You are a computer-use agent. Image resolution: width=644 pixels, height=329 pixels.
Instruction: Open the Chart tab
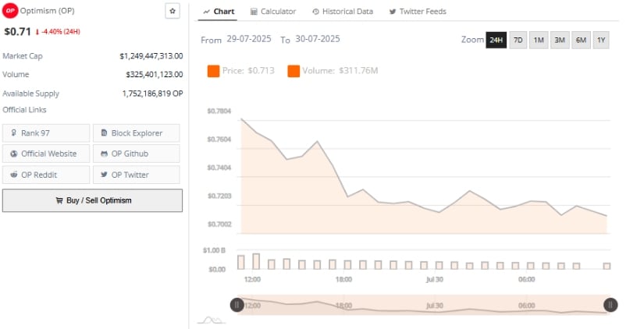click(219, 12)
